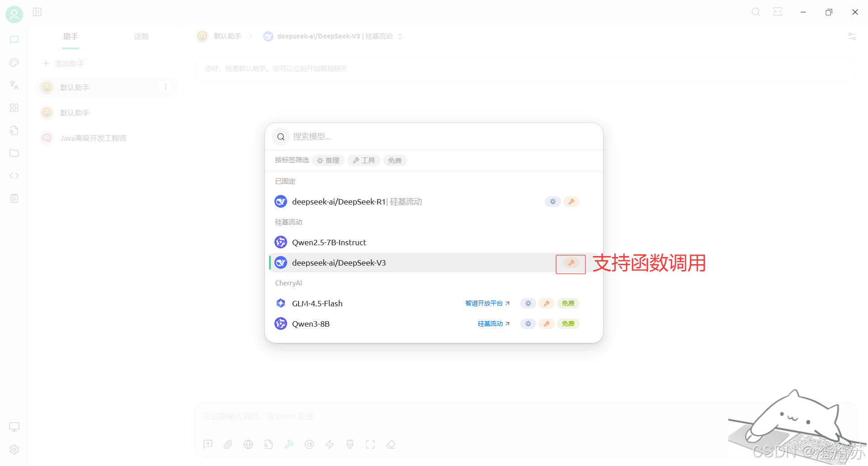
Task: Open the translate sidebar icon
Action: pyautogui.click(x=14, y=85)
